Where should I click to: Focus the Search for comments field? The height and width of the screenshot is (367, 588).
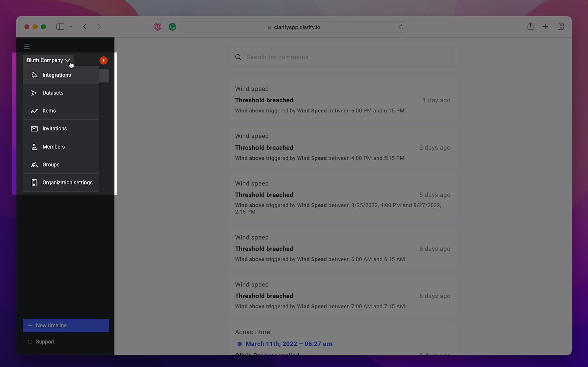(343, 57)
